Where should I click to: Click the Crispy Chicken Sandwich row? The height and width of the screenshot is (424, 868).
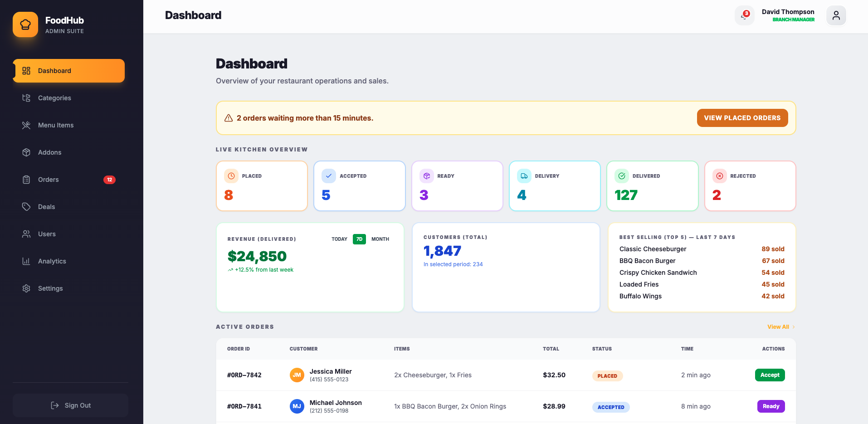702,273
